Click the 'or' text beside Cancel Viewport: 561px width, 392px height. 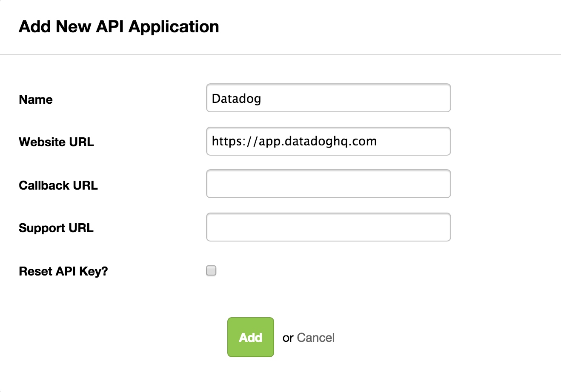288,338
